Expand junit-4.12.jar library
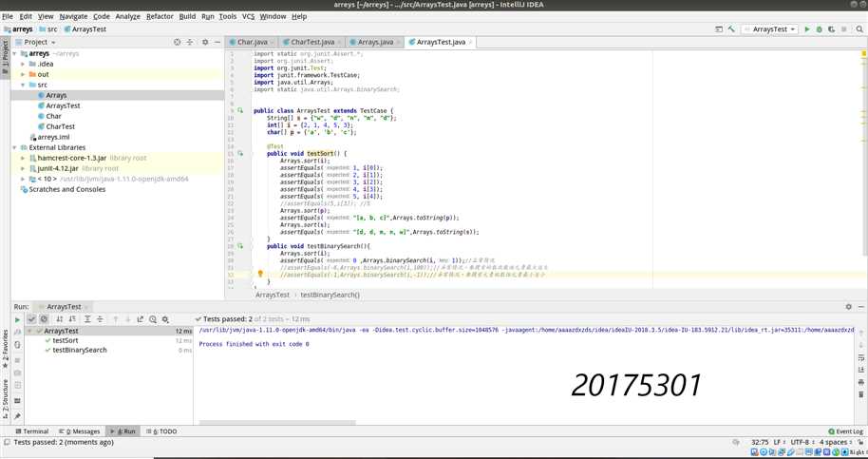 tap(23, 169)
